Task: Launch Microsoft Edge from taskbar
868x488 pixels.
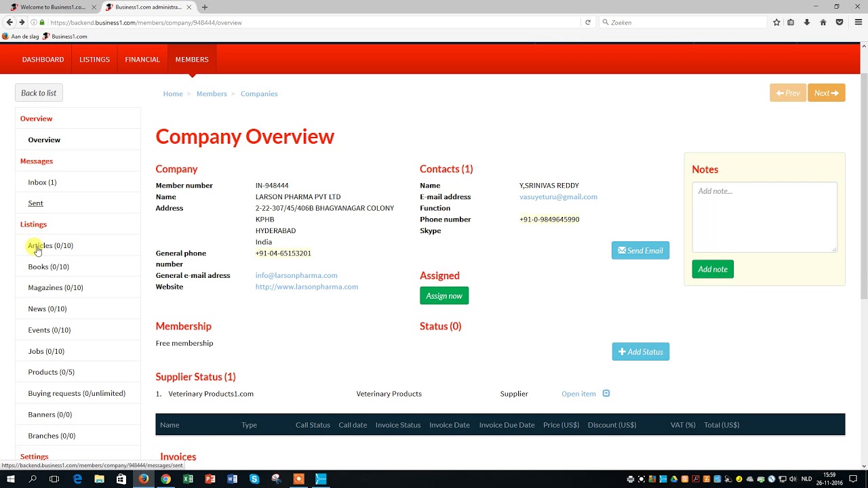Action: (77, 479)
